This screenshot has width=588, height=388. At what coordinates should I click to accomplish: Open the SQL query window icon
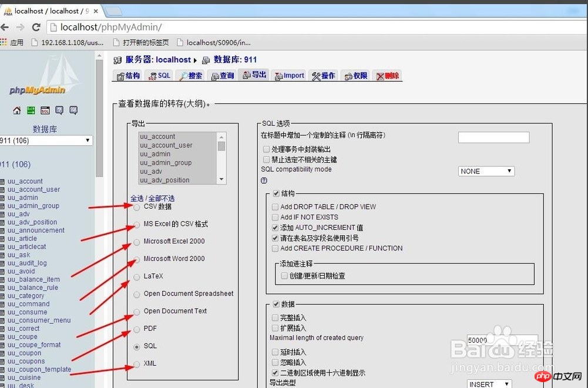pos(45,111)
